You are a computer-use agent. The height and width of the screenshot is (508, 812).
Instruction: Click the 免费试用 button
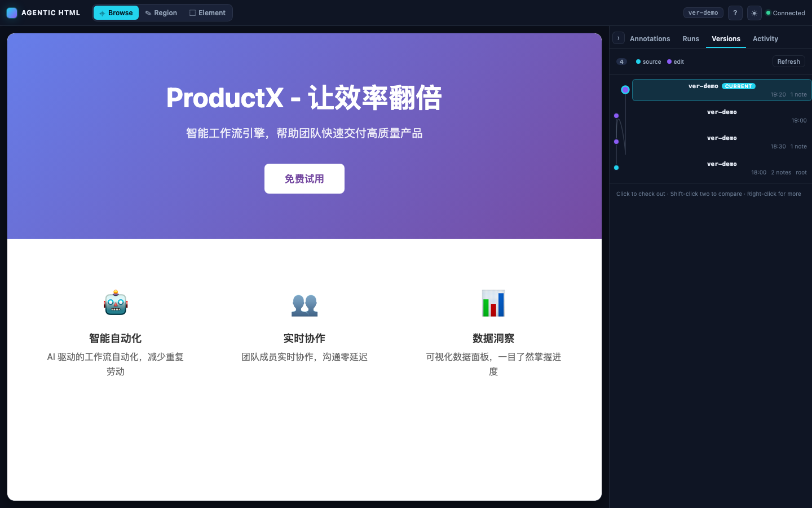pyautogui.click(x=304, y=179)
